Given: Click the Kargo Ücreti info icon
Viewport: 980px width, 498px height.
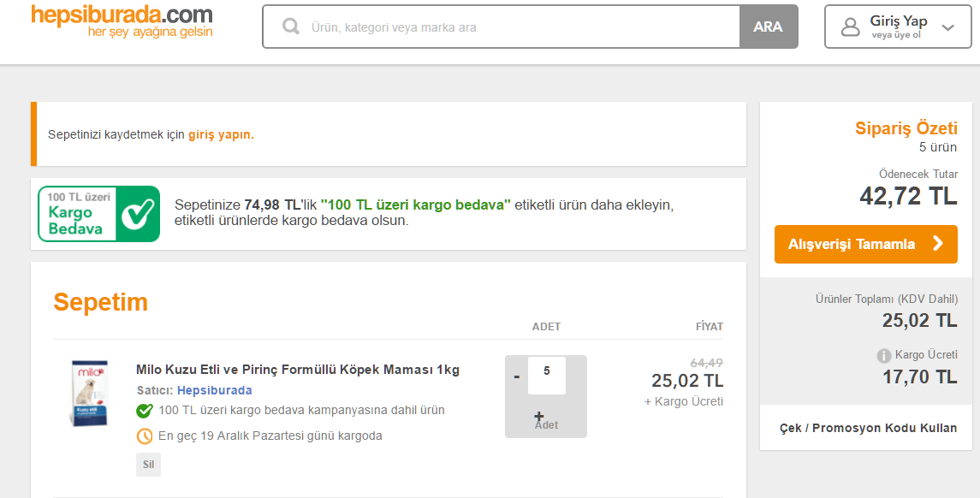Looking at the screenshot, I should pos(884,356).
